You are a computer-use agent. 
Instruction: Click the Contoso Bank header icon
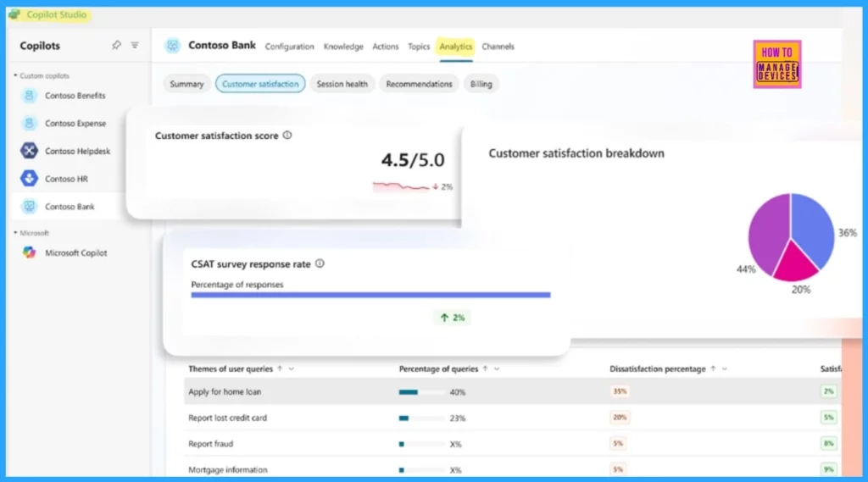(x=173, y=46)
